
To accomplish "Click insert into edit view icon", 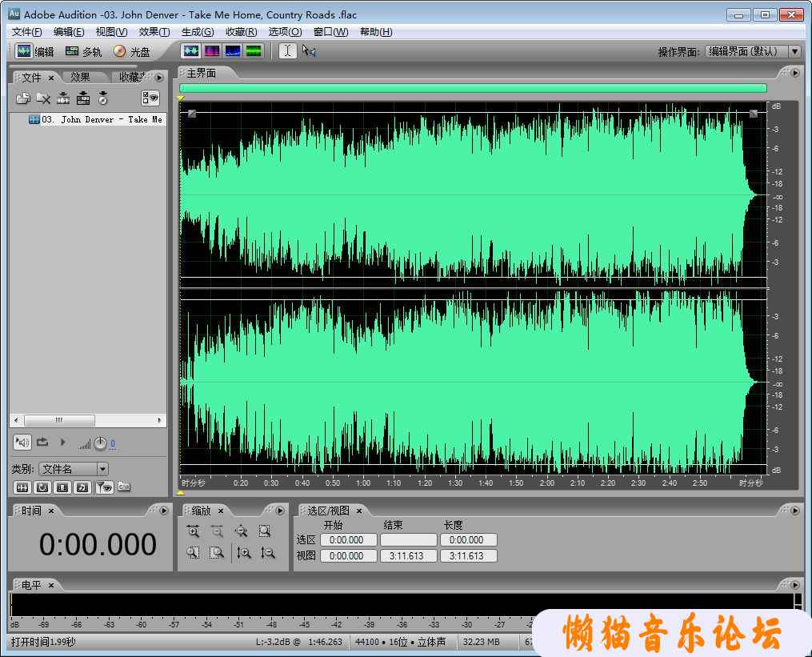I will 63,98.
